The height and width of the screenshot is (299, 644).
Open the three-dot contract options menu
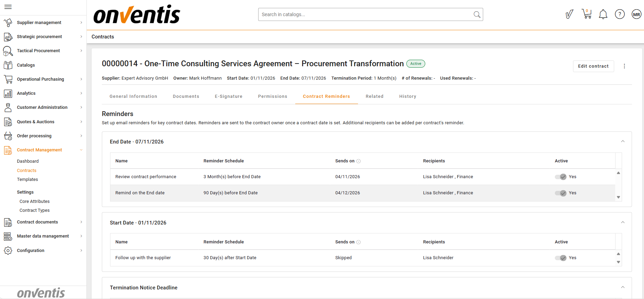624,66
